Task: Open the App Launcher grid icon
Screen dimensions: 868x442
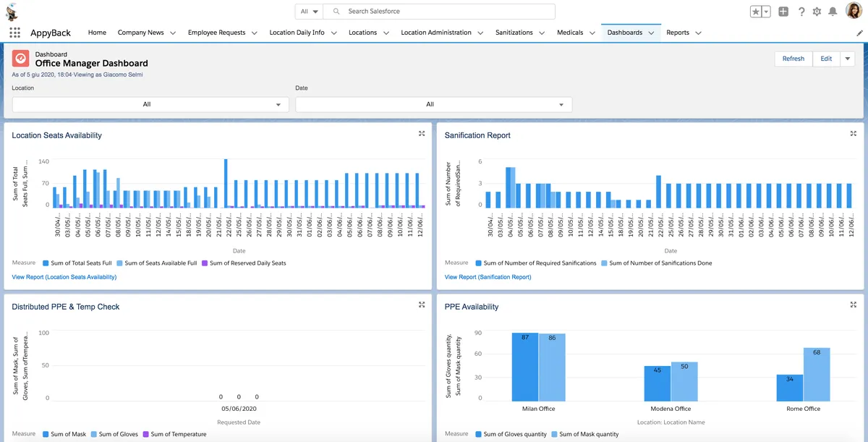Action: [14, 33]
